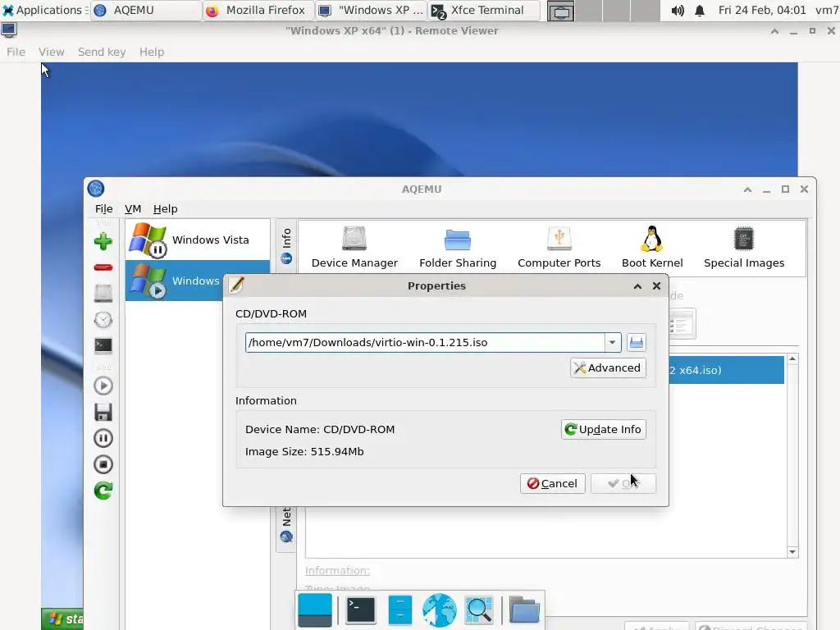
Task: Click the Update Info button
Action: pyautogui.click(x=603, y=429)
